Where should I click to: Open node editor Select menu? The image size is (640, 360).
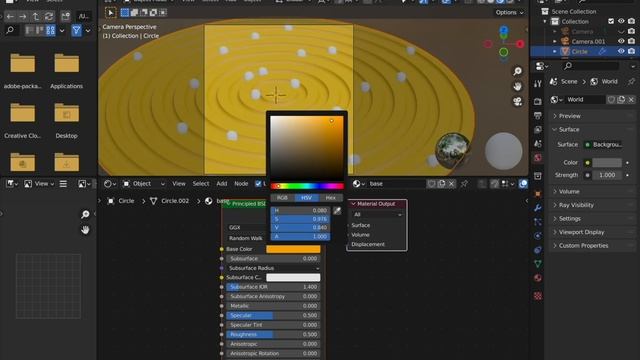tap(200, 184)
